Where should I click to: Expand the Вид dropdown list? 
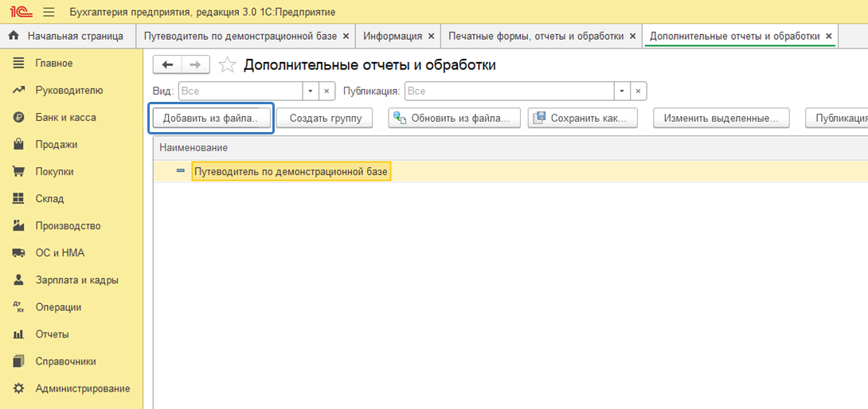(x=310, y=91)
